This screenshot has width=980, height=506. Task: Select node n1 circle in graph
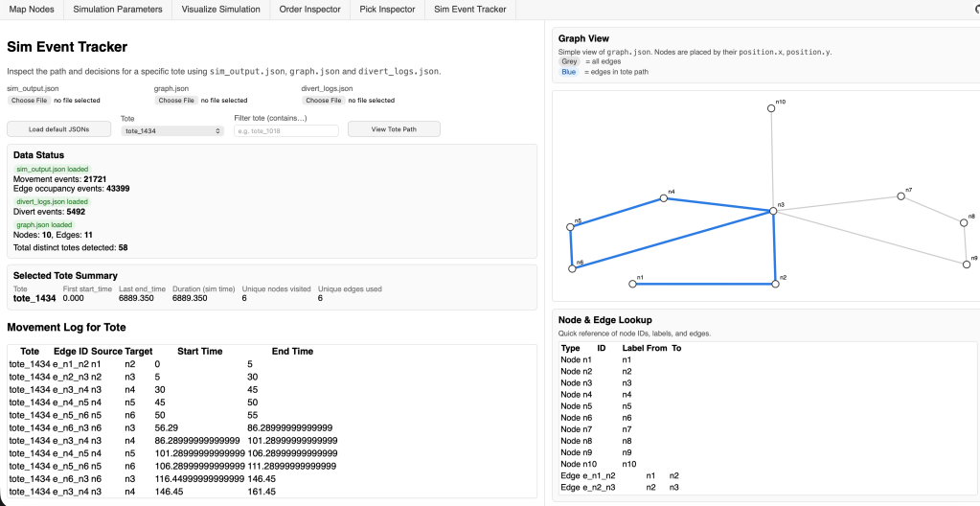(632, 284)
